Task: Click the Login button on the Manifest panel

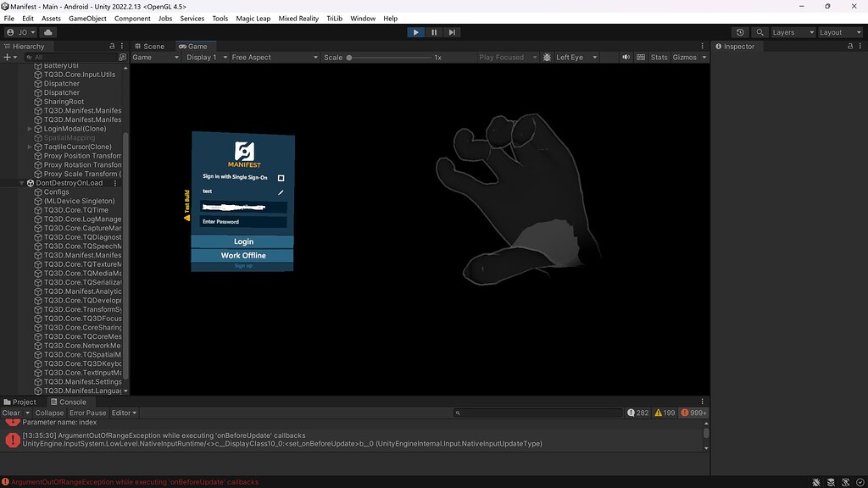Action: point(242,241)
